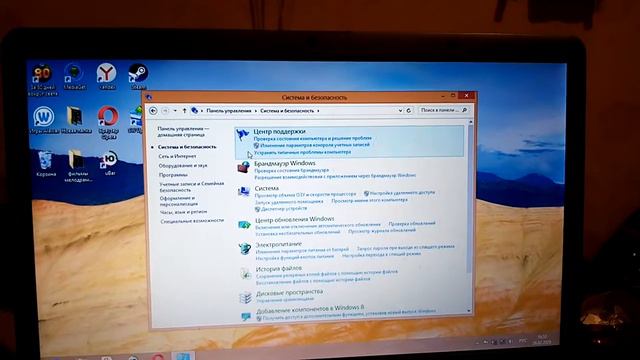The height and width of the screenshot is (360, 640).
Task: Click the Система computer icon
Action: (x=244, y=191)
